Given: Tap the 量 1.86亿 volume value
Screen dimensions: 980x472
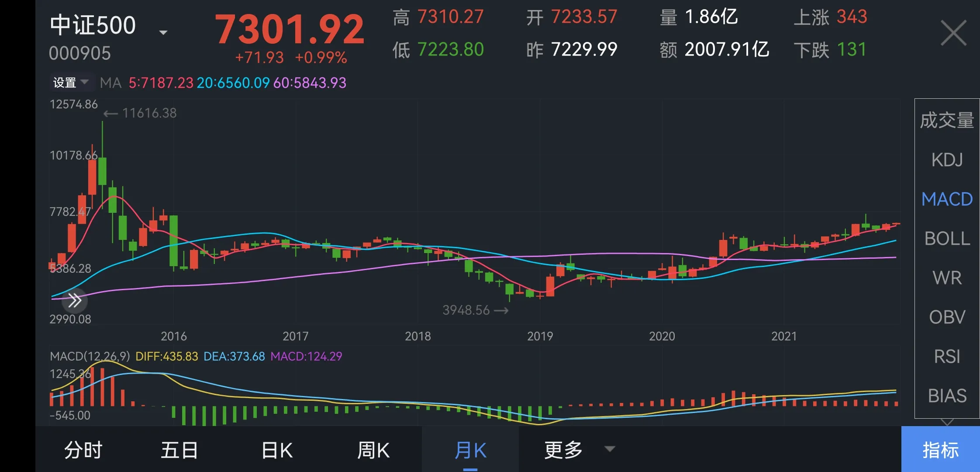Looking at the screenshot, I should click(699, 17).
